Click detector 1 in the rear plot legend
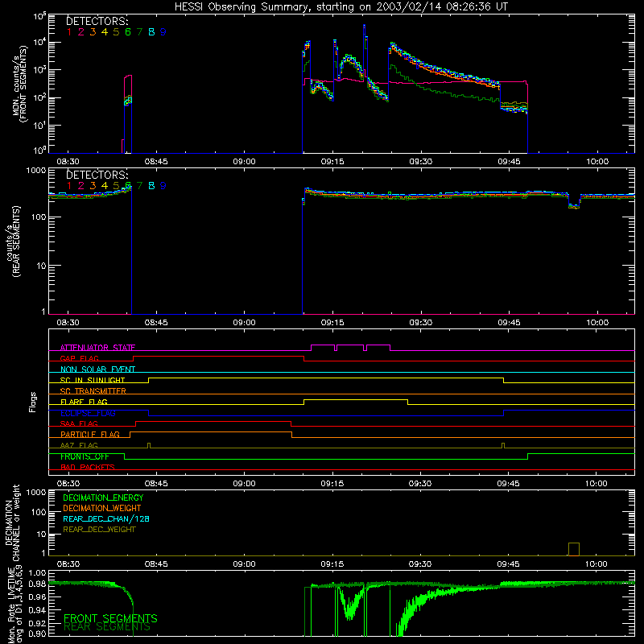The width and height of the screenshot is (644, 644). 69,186
